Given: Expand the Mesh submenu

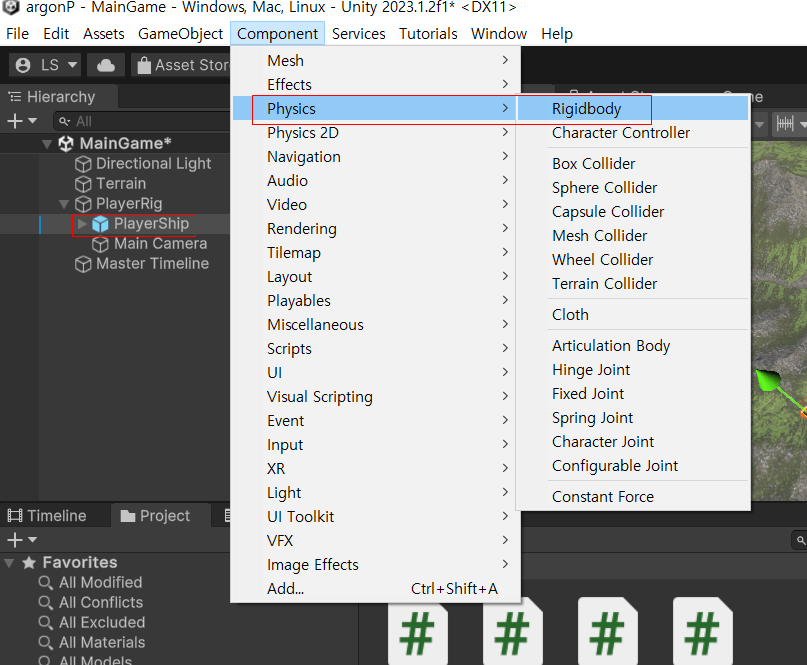Looking at the screenshot, I should coord(376,61).
